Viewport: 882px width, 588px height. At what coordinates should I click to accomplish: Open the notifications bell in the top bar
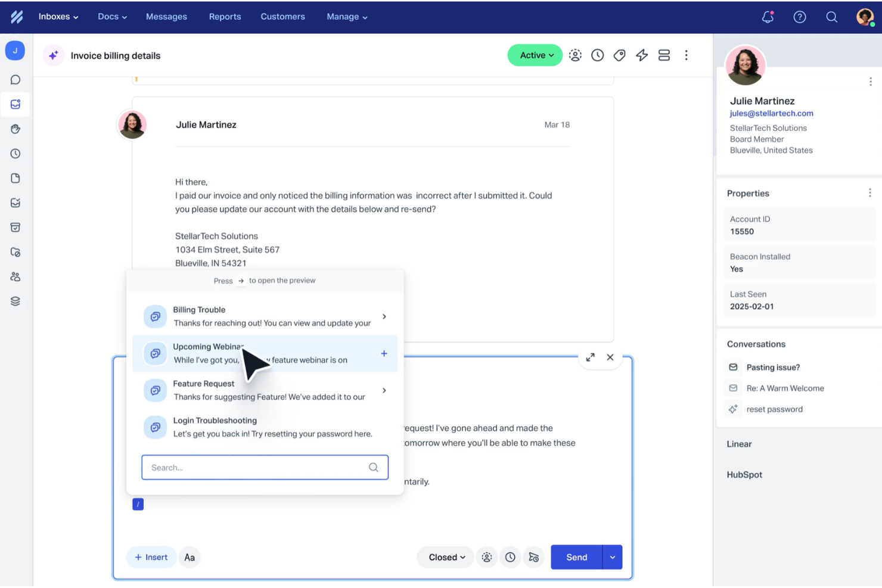[767, 17]
